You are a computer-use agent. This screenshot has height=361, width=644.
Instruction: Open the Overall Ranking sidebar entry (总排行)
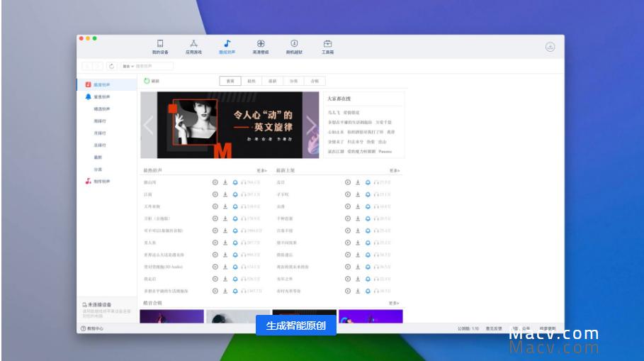click(100, 145)
